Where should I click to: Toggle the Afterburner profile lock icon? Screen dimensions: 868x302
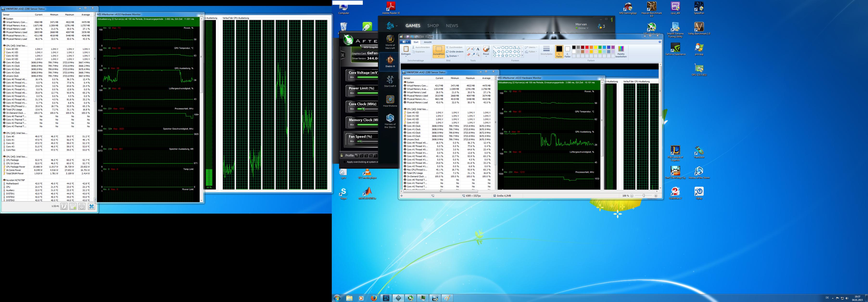click(342, 156)
